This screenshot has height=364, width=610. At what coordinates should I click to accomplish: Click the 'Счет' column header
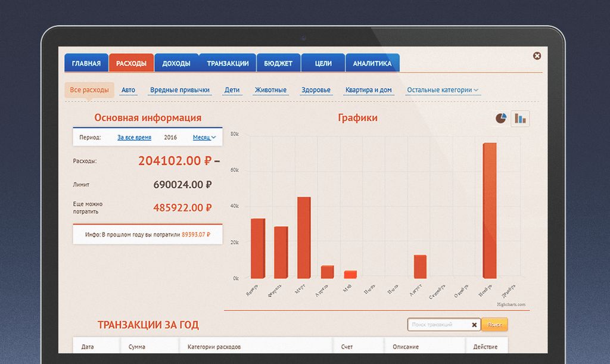click(347, 347)
